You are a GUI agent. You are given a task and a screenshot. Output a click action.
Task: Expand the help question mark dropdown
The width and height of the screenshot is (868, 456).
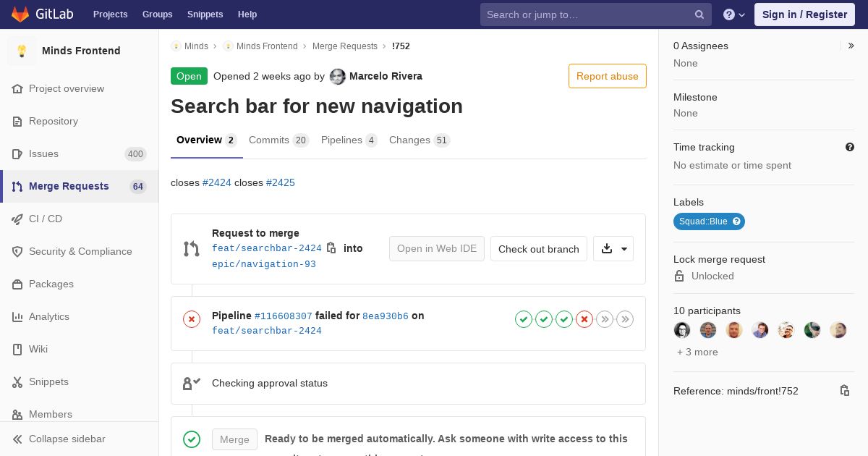[734, 14]
